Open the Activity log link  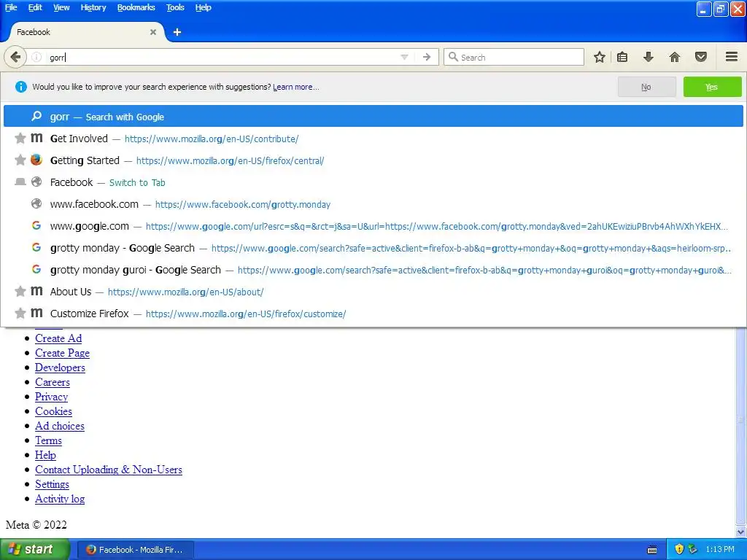tap(60, 499)
